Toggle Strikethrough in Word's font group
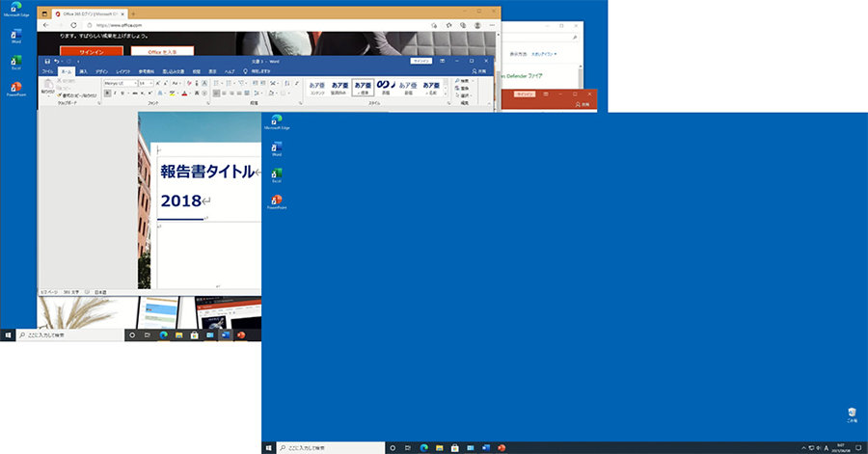The width and height of the screenshot is (868, 454). click(x=135, y=93)
